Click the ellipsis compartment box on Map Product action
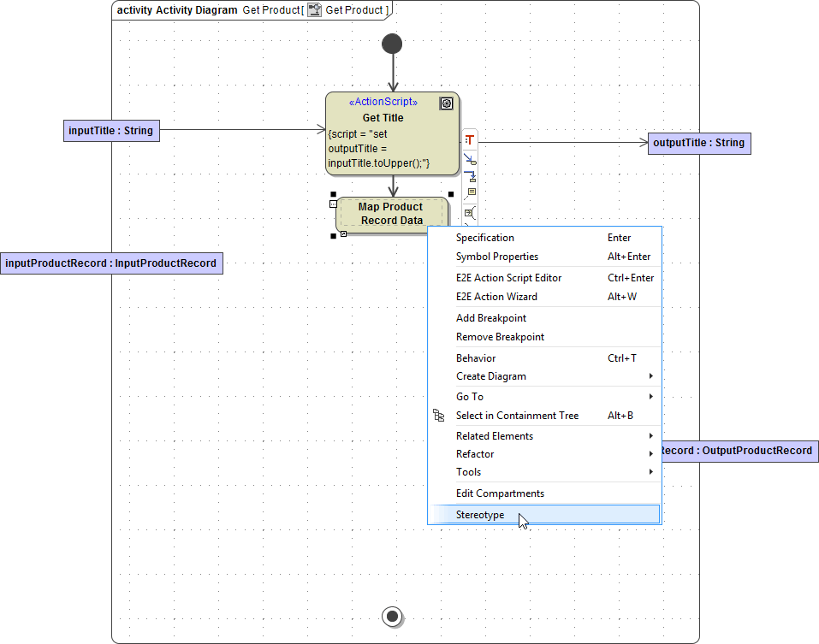The height and width of the screenshot is (644, 819). click(333, 204)
